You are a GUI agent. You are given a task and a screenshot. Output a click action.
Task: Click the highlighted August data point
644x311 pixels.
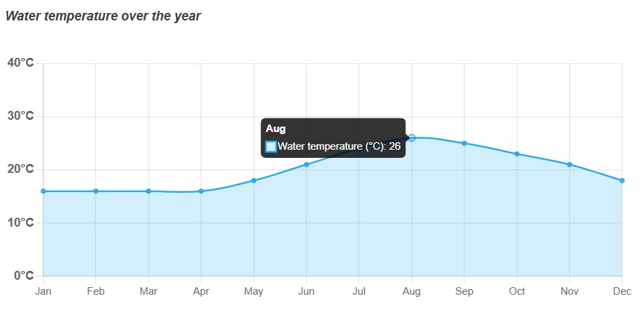pyautogui.click(x=411, y=138)
